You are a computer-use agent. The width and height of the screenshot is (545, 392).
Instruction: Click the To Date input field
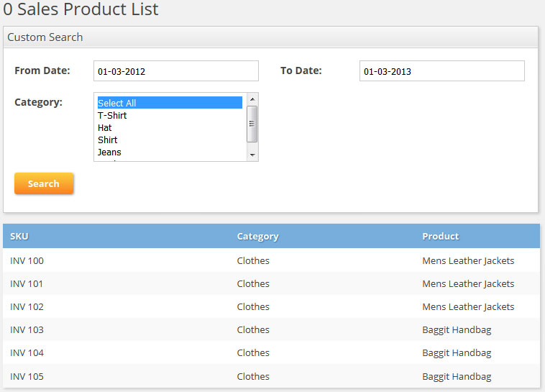(x=441, y=71)
